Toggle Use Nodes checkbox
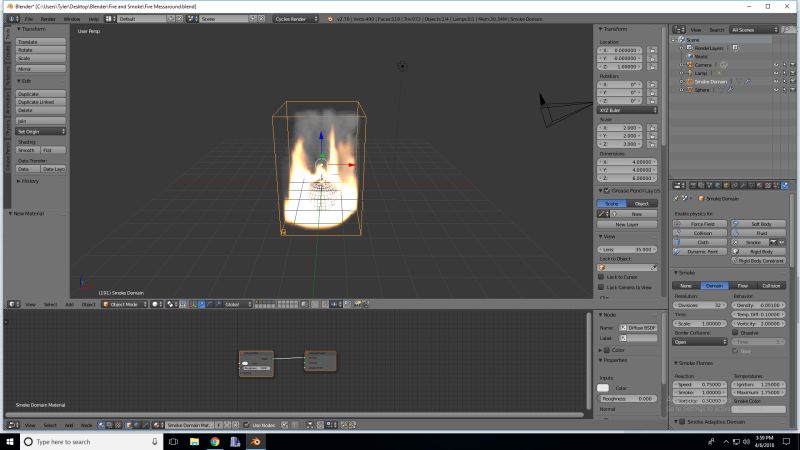The image size is (800, 450). 246,425
